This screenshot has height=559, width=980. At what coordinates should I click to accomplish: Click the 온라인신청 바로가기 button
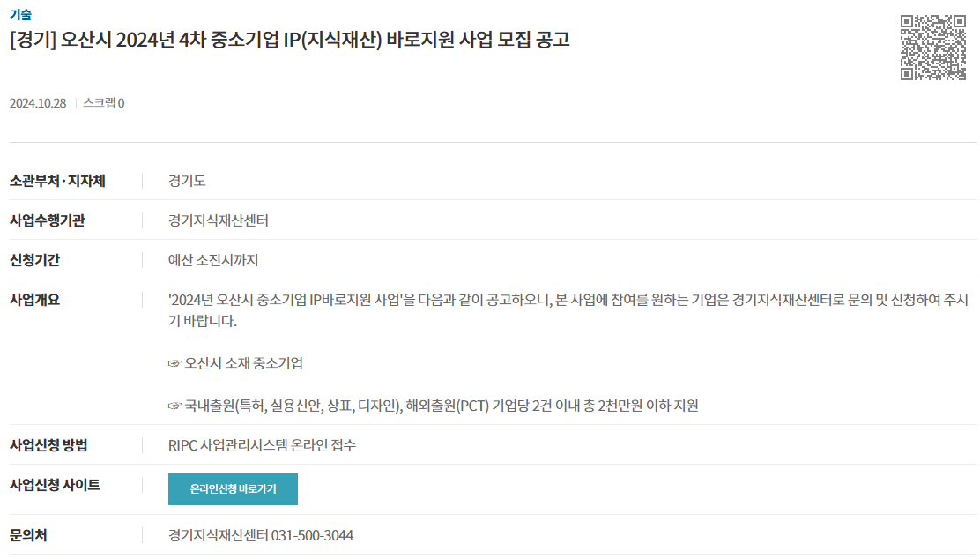233,489
